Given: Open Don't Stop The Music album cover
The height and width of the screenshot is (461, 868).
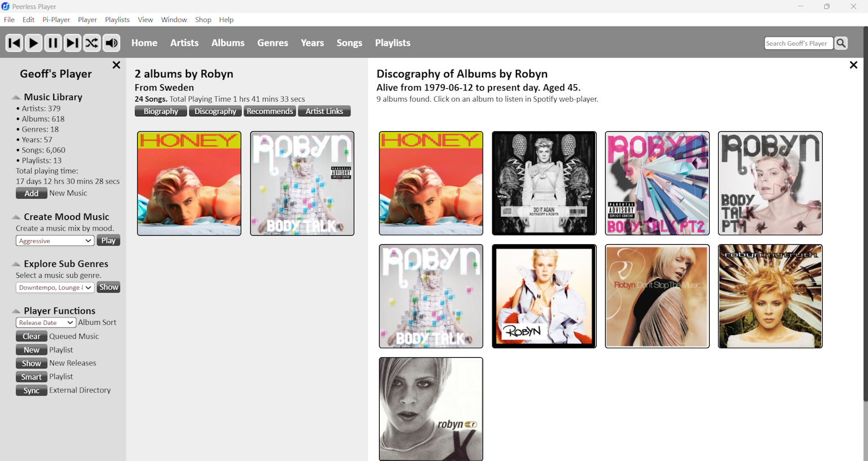Looking at the screenshot, I should [657, 297].
